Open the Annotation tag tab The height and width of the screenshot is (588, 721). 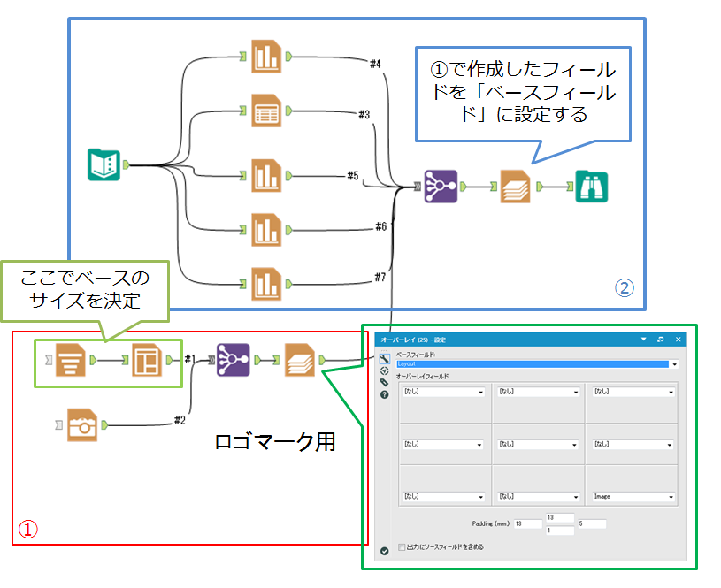tap(384, 383)
